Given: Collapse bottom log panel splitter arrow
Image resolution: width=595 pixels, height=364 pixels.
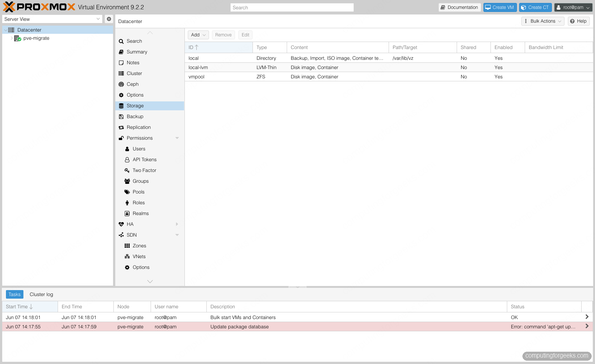Looking at the screenshot, I should pyautogui.click(x=297, y=287).
